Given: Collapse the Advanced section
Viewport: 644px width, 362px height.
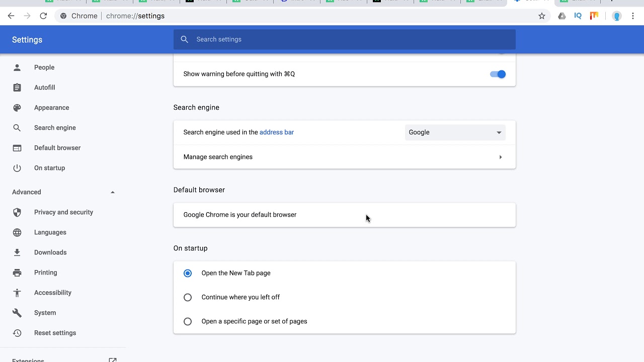Looking at the screenshot, I should click(x=113, y=192).
